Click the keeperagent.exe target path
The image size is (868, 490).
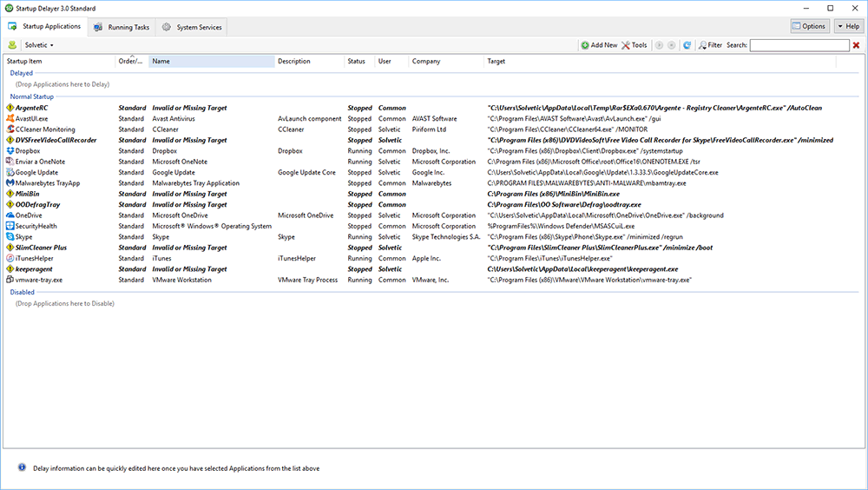point(582,268)
